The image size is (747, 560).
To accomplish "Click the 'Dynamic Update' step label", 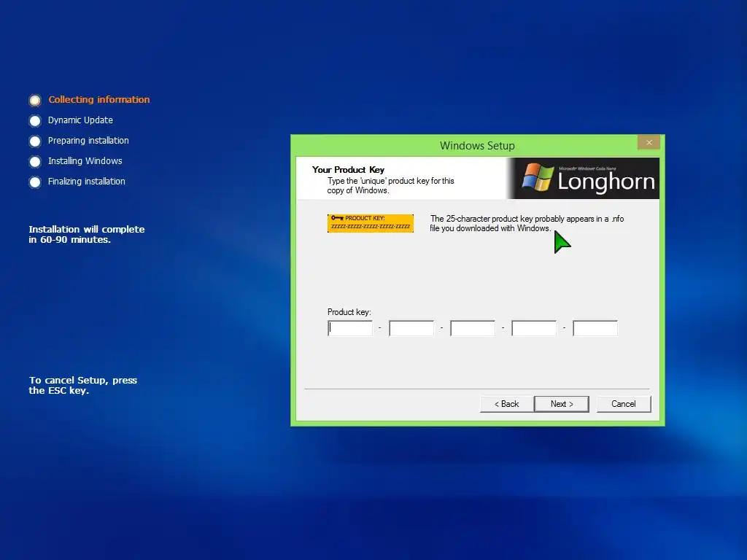I will [80, 120].
